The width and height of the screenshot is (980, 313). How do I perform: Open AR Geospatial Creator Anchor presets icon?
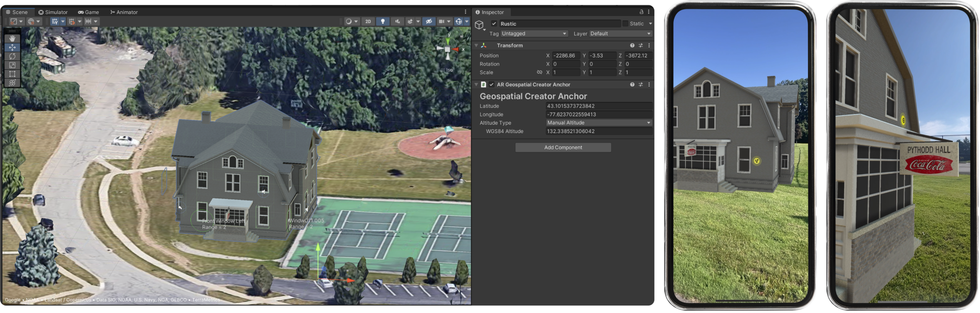pos(640,85)
